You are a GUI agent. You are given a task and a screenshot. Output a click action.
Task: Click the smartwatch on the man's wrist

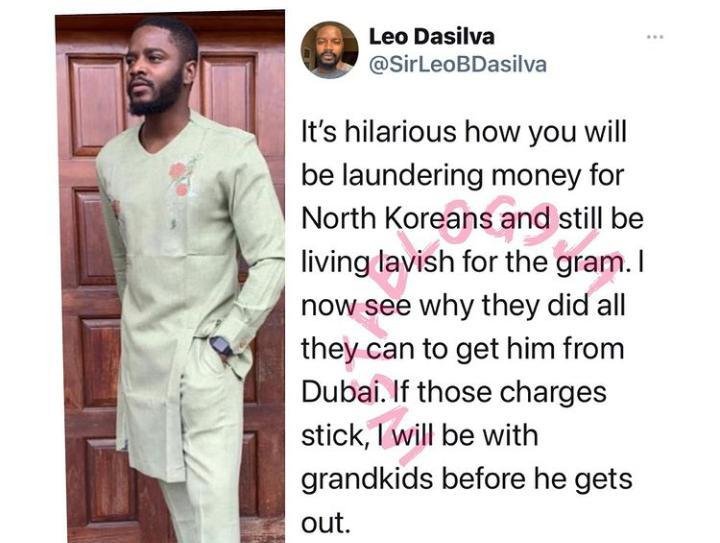[x=221, y=345]
